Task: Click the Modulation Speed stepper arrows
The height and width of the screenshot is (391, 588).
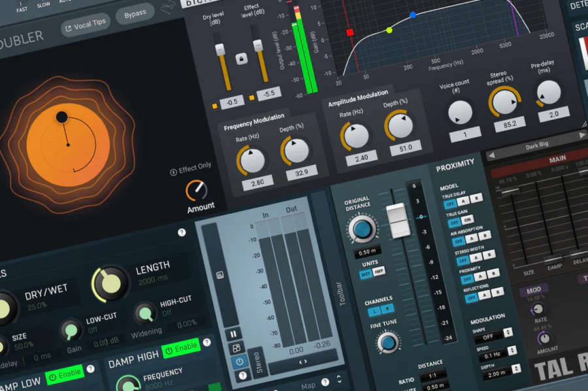Action: click(512, 351)
